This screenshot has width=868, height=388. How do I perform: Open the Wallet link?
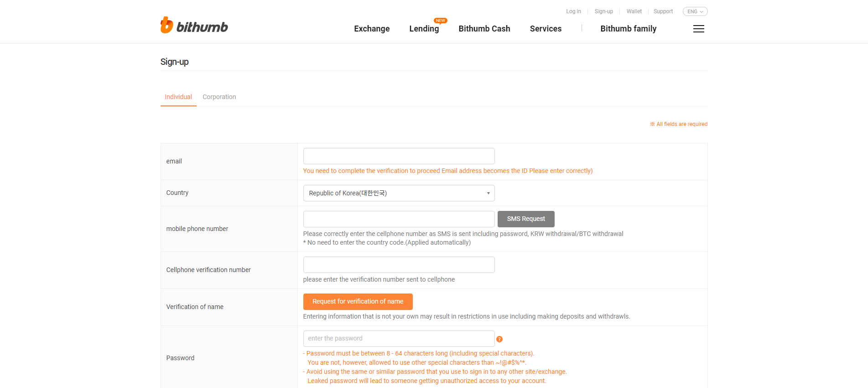(x=634, y=11)
